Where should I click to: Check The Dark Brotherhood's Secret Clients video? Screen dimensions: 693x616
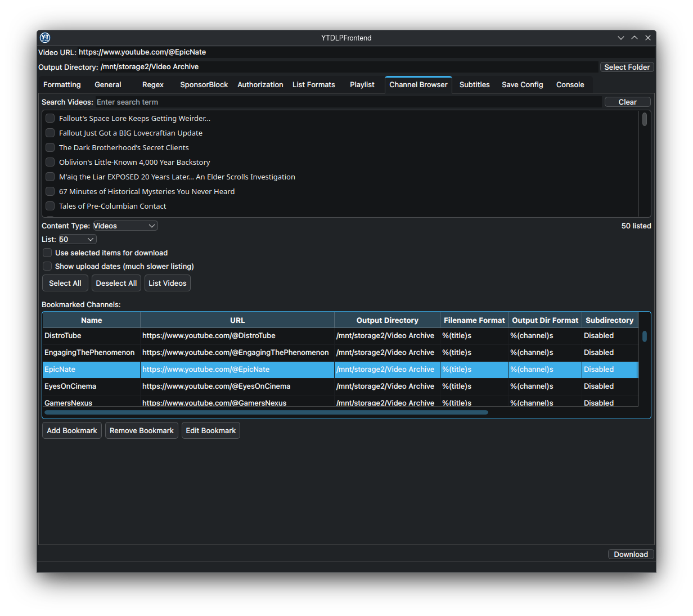(x=50, y=147)
